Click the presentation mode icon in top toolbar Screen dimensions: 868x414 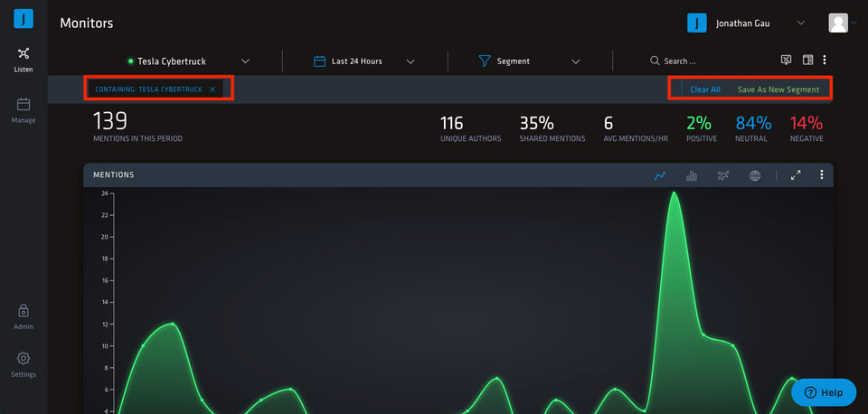[786, 60]
